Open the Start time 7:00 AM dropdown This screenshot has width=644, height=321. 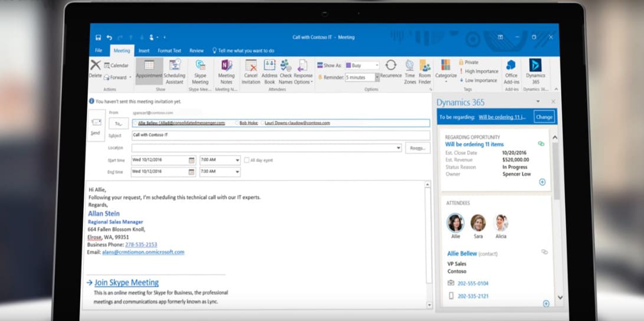pyautogui.click(x=238, y=160)
